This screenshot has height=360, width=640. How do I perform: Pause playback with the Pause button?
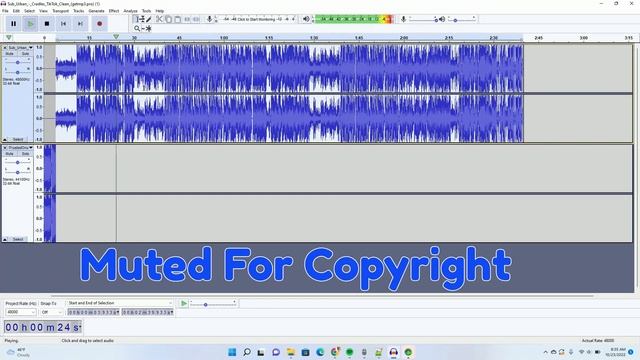[13, 24]
